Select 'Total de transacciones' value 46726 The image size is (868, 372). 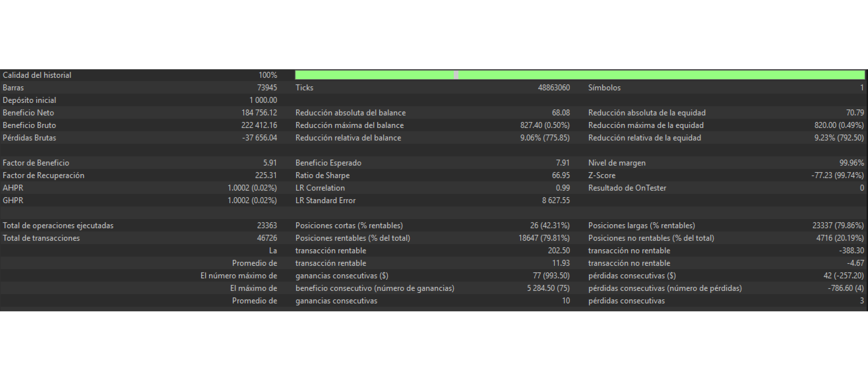pos(267,238)
